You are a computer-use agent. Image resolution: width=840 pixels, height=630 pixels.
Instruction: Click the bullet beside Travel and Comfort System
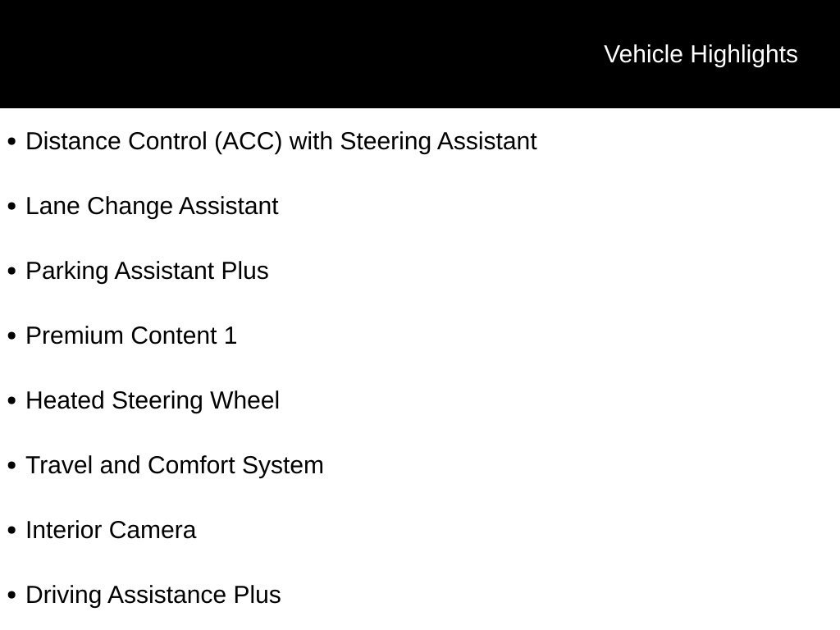click(x=11, y=466)
